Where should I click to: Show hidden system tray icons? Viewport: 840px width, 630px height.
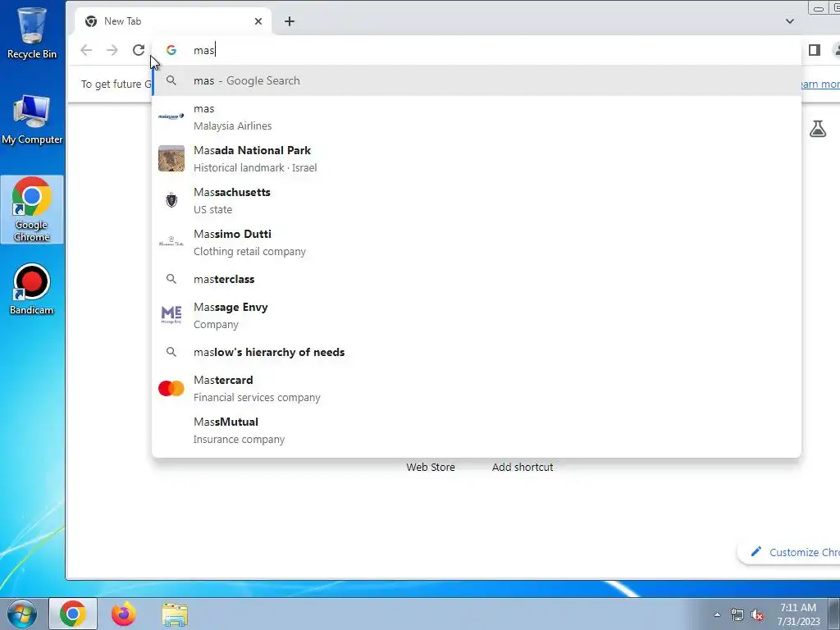coord(717,614)
